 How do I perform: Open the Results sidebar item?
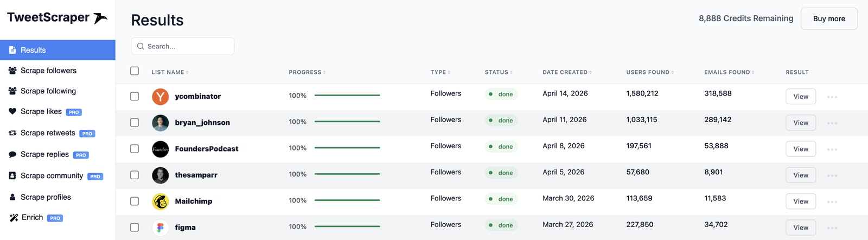tap(58, 50)
